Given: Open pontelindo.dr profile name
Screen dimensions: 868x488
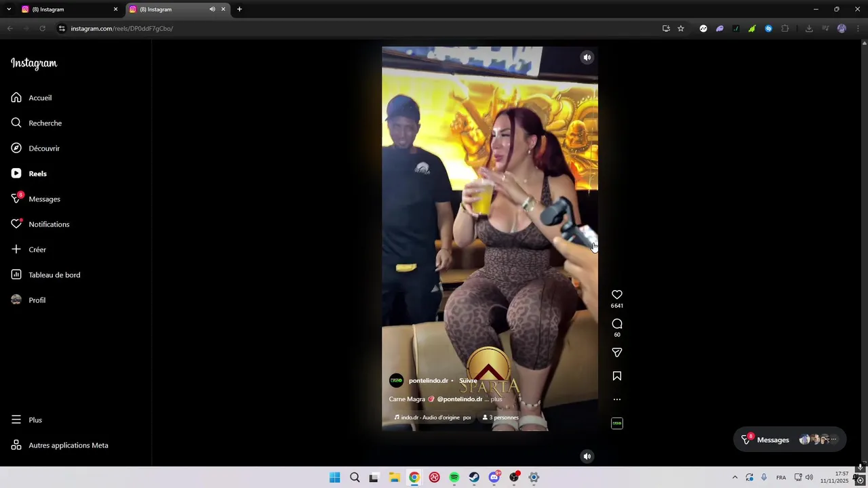Looking at the screenshot, I should (x=429, y=381).
